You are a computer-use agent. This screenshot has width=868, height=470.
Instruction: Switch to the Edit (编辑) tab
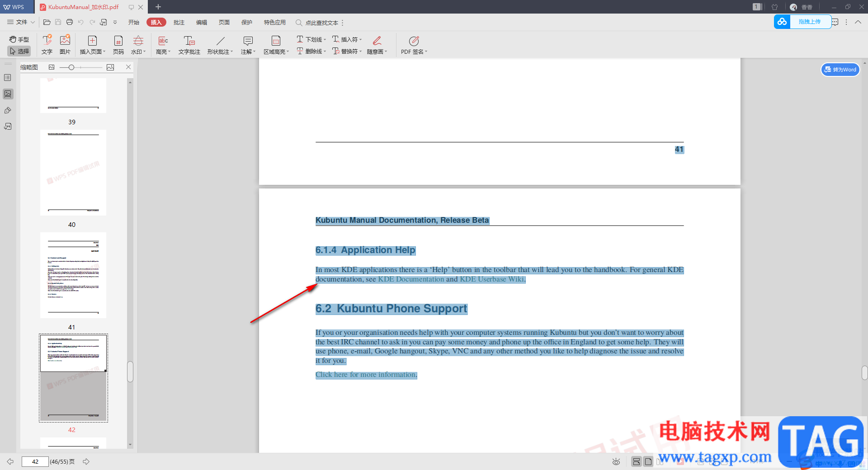click(x=202, y=22)
